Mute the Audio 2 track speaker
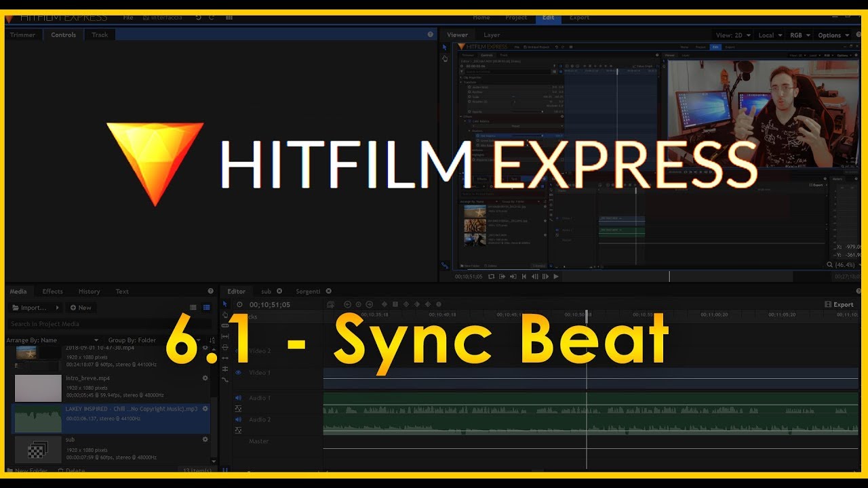The height and width of the screenshot is (488, 868). (238, 420)
